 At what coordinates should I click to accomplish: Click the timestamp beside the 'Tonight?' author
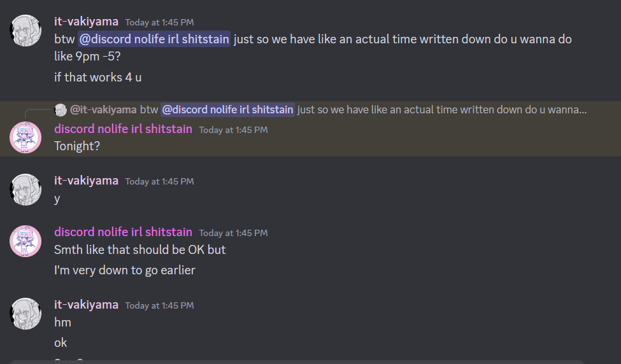tap(233, 130)
